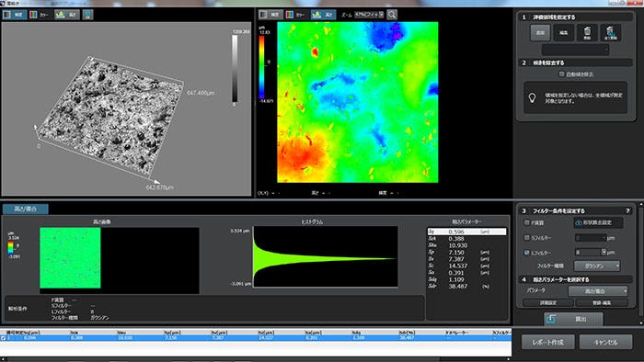
Task: Click the fourth icon in 3D panel toolbar
Action: tap(87, 15)
